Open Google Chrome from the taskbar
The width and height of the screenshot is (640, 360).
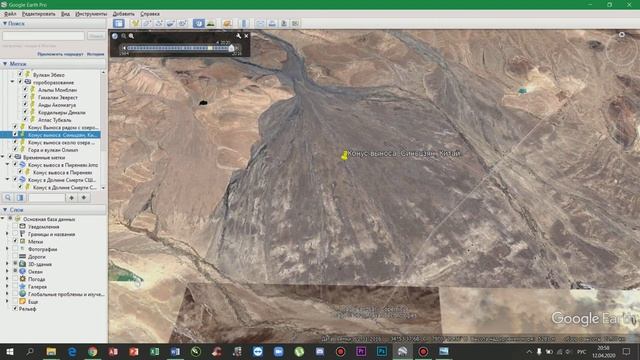pos(93,351)
